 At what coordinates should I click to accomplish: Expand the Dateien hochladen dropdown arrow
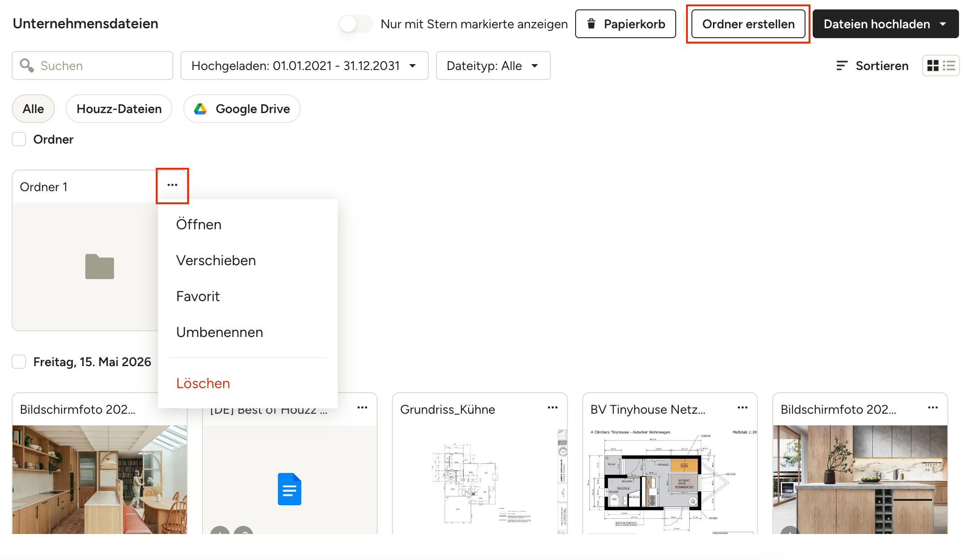943,24
